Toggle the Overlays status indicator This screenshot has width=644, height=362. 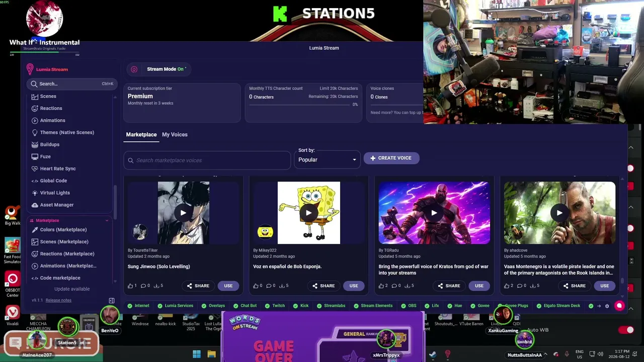[x=213, y=306]
